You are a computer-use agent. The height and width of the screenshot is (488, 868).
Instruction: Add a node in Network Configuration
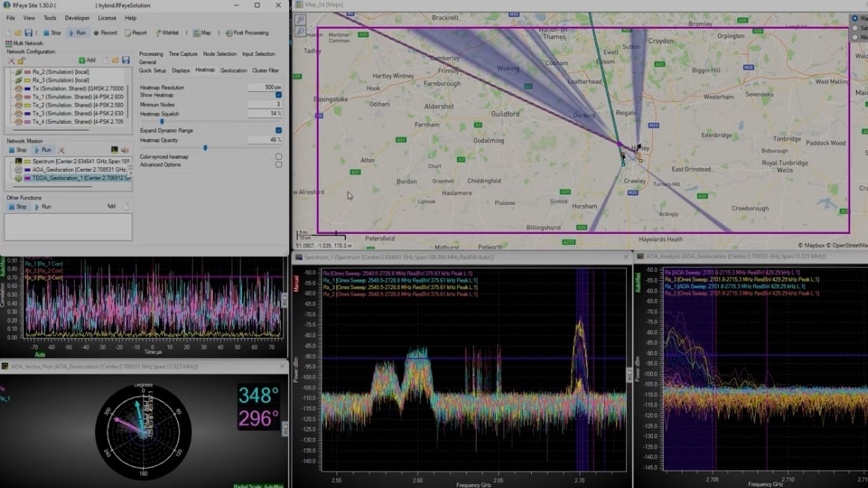(x=87, y=61)
